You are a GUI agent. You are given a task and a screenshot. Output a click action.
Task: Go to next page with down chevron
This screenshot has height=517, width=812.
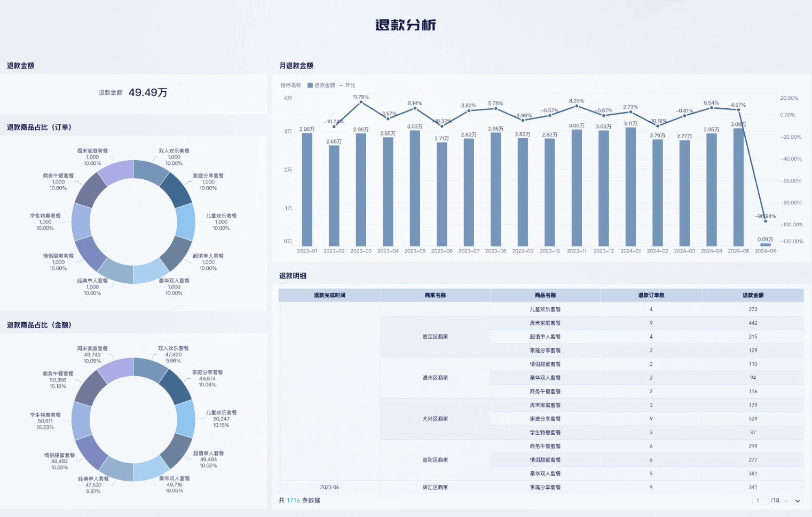click(x=798, y=501)
